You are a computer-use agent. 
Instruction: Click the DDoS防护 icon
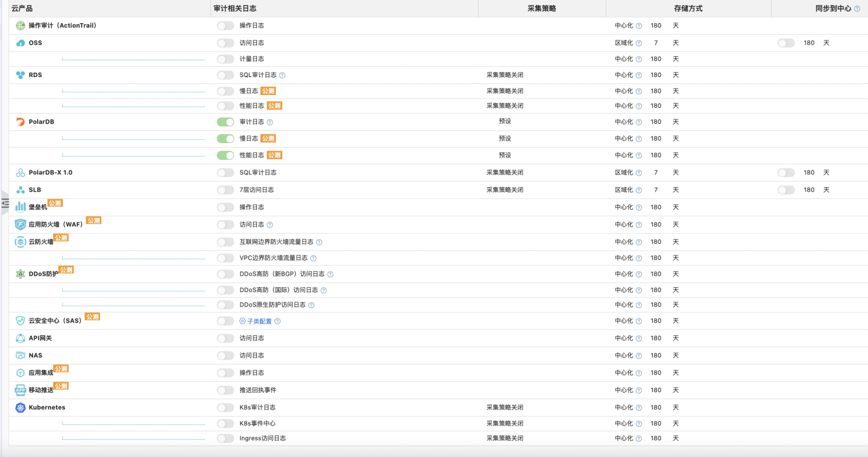click(21, 274)
